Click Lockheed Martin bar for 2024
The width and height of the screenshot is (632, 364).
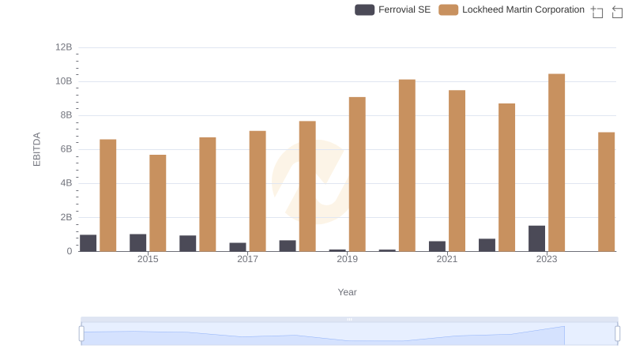606,192
